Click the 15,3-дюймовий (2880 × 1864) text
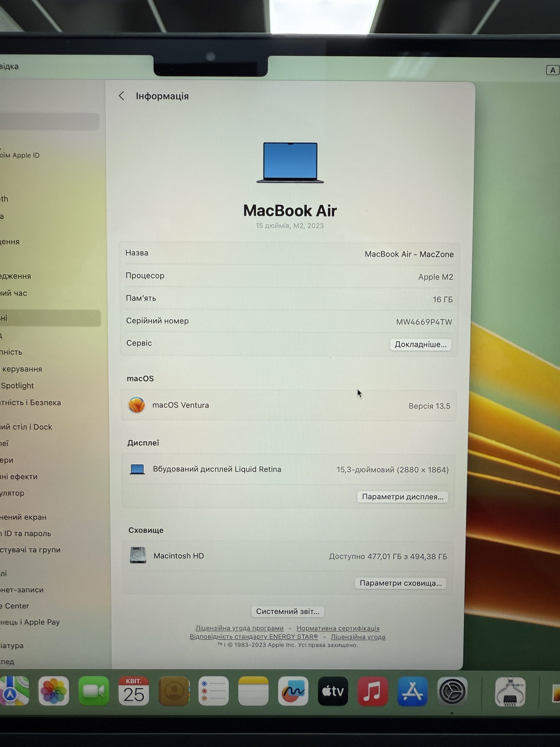 click(x=393, y=470)
